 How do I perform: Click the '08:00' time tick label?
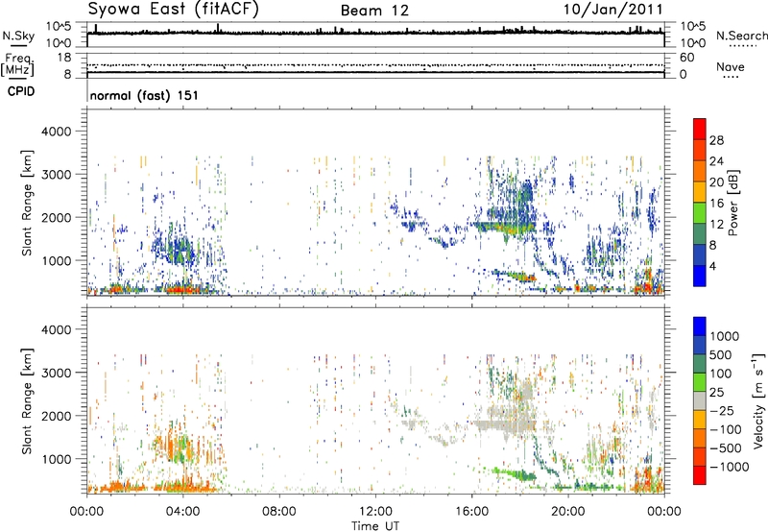279,512
